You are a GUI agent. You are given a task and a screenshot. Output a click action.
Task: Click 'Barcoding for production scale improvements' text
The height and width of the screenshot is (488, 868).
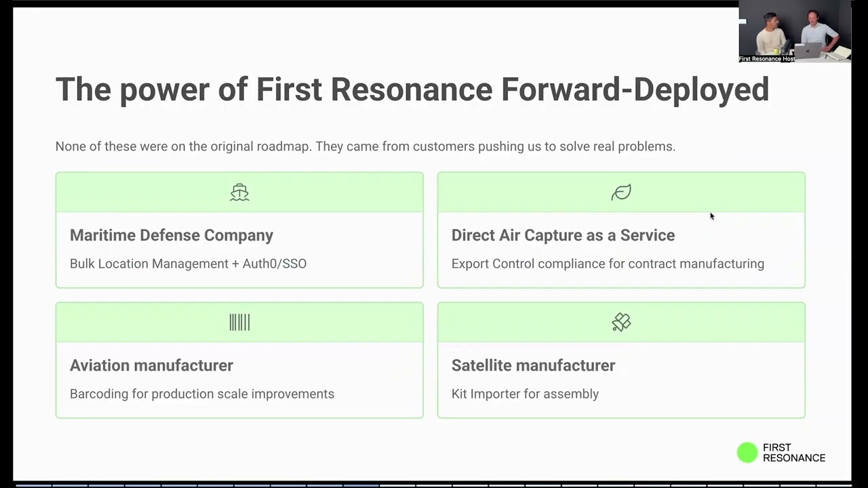(202, 394)
